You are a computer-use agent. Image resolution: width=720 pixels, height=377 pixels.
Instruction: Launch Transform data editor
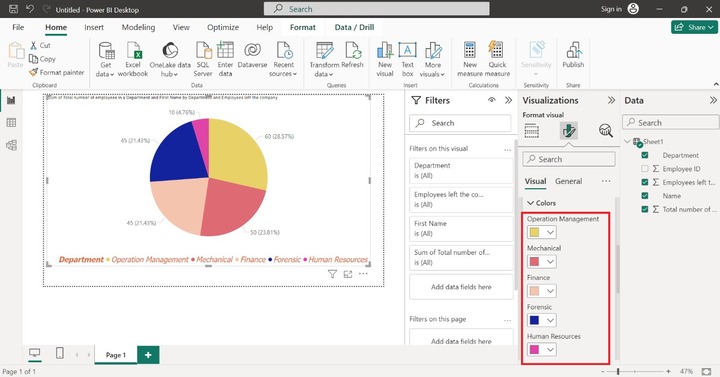324,59
